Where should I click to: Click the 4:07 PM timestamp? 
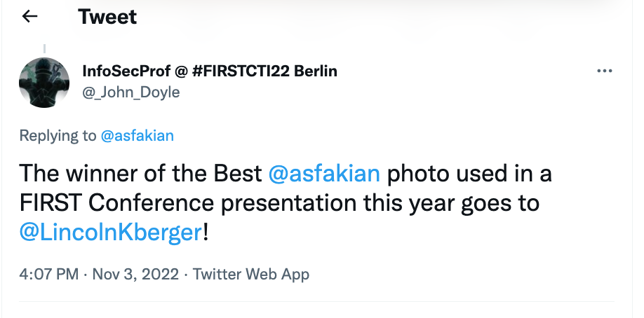(48, 274)
